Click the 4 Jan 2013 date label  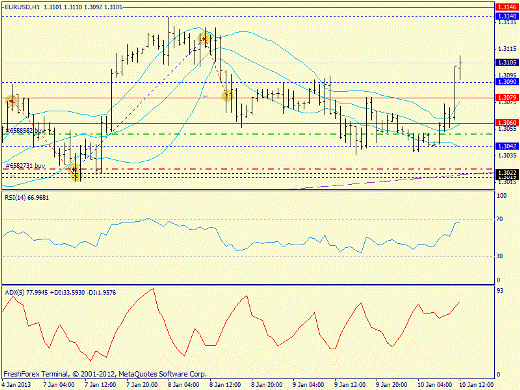(17, 385)
